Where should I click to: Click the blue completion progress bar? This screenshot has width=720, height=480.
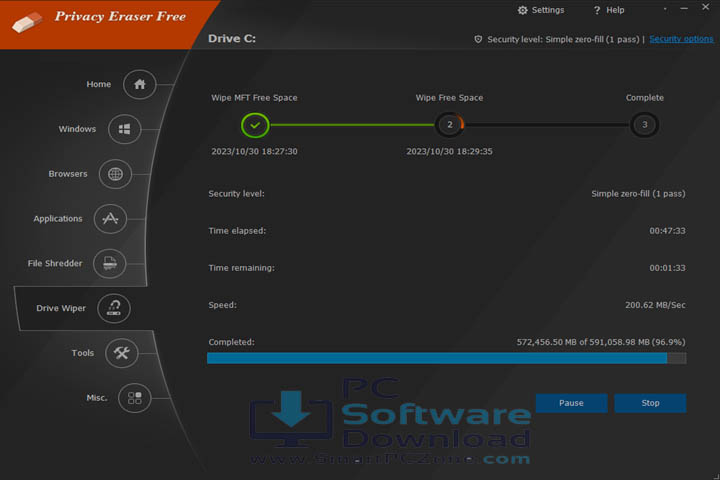(447, 358)
